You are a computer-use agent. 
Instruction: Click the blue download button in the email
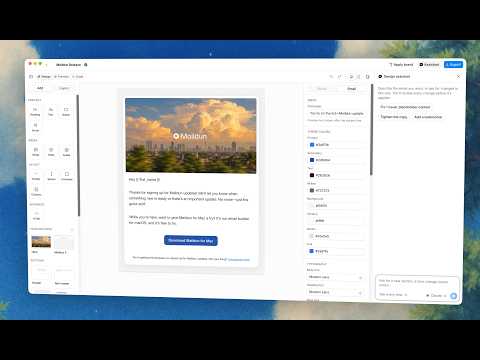(191, 241)
